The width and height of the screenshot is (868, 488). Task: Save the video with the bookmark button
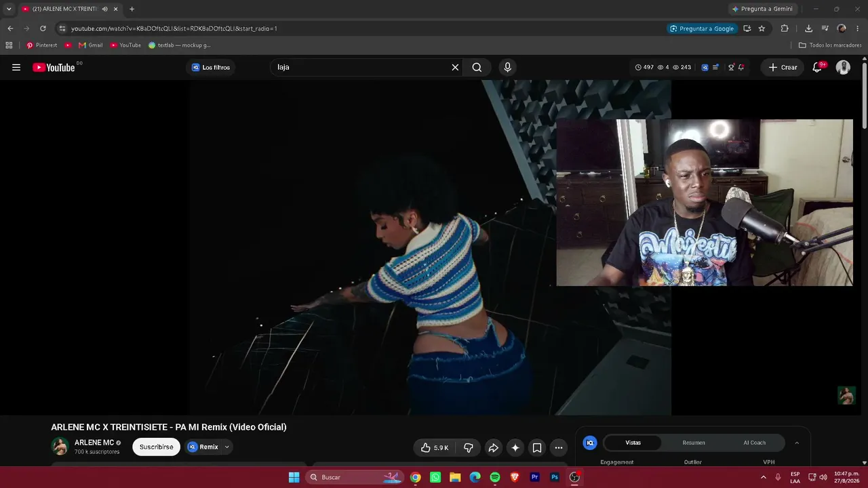click(537, 447)
